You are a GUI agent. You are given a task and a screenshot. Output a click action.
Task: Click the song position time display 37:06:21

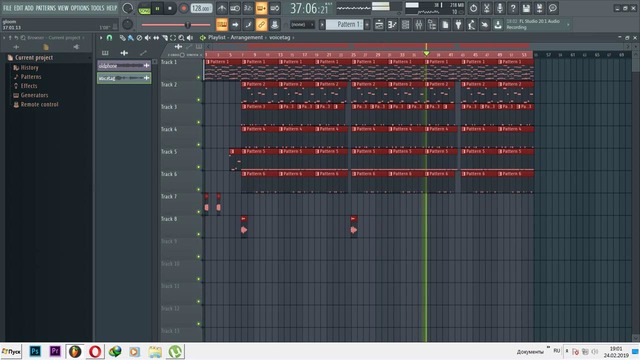tap(309, 9)
